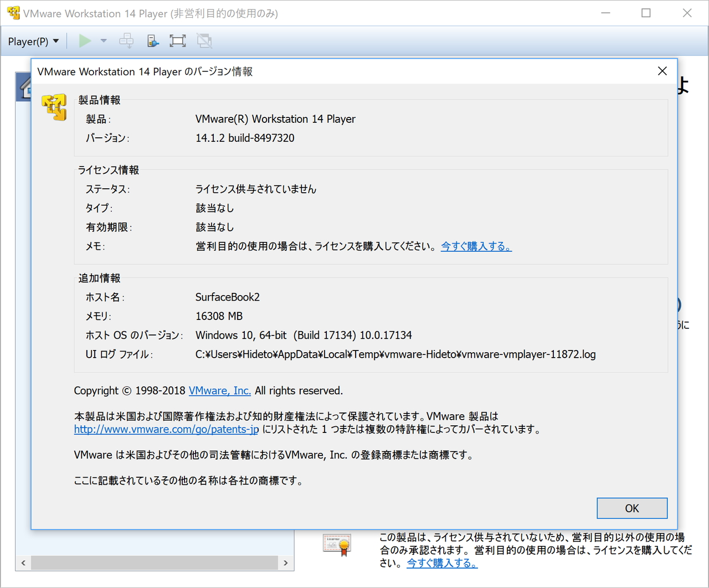This screenshot has height=588, width=709.
Task: Open the VMware, Inc. copyright link
Action: [219, 390]
